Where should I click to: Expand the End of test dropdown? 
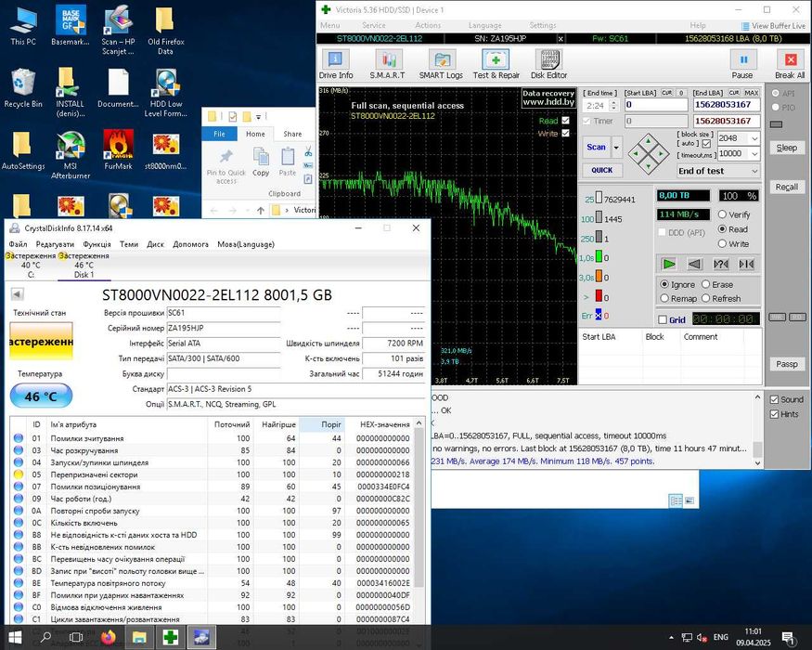point(754,171)
